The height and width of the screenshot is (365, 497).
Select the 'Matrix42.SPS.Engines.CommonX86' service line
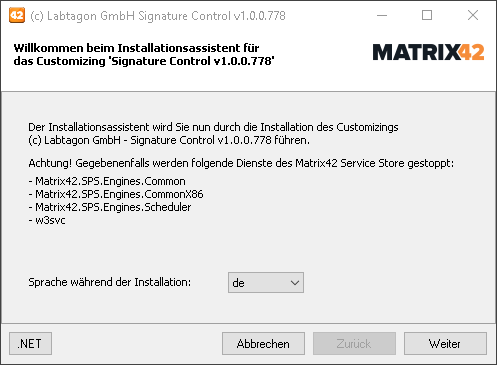(116, 194)
